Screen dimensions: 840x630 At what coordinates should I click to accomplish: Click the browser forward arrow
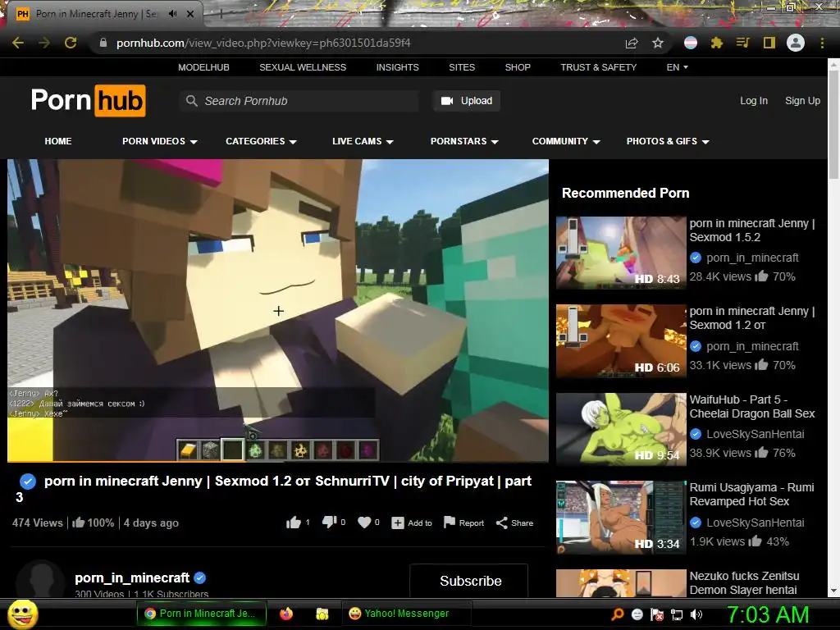click(44, 43)
